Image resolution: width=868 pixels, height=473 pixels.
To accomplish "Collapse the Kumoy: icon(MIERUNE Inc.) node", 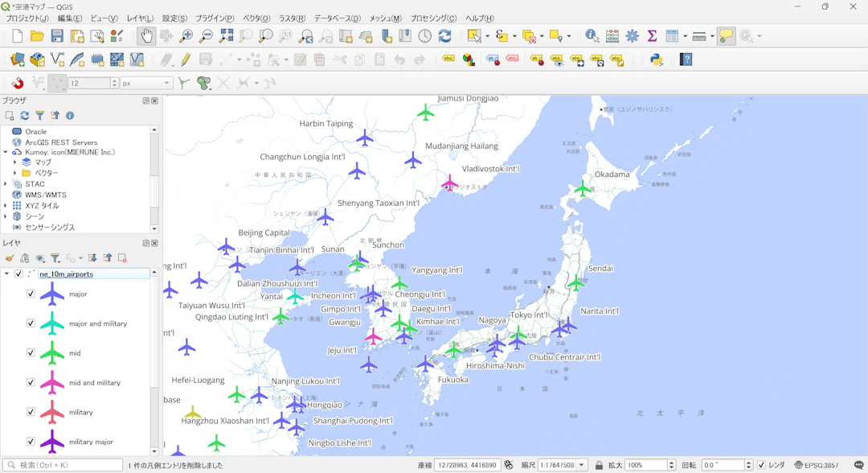I will [6, 152].
